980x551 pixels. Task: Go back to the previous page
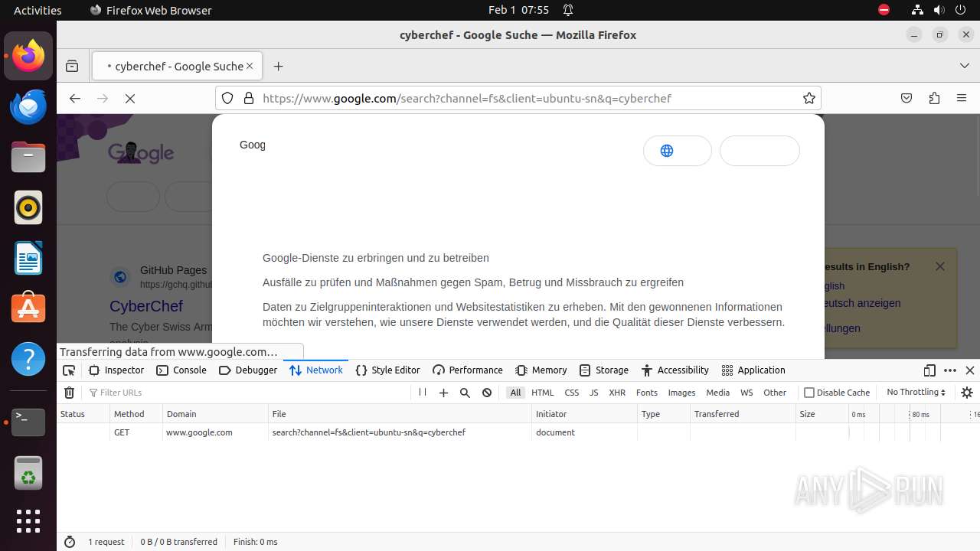click(74, 99)
